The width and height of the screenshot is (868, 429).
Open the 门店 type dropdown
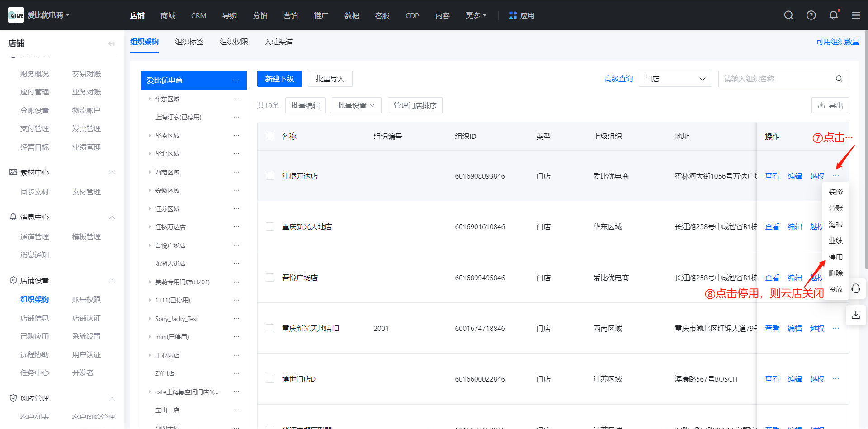point(675,79)
